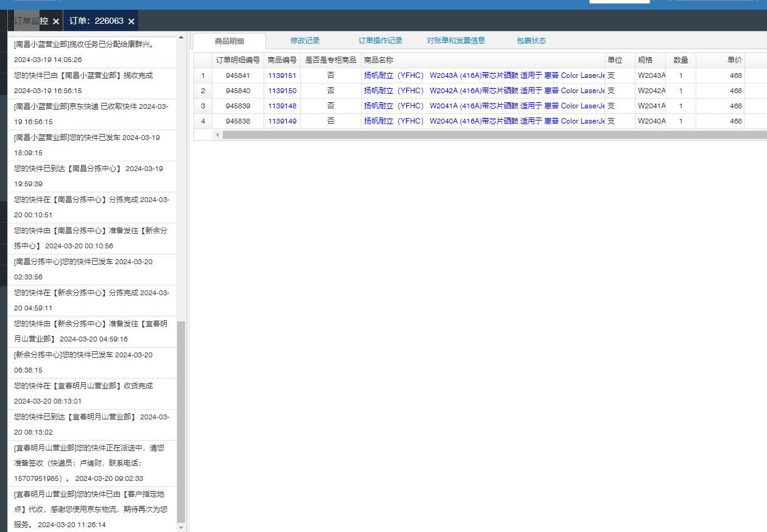767x532 pixels.
Task: Switch to the 订单监控 tab
Action: (x=31, y=21)
